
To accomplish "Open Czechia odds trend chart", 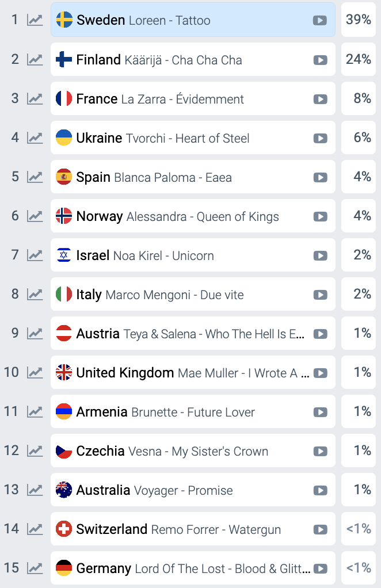I will [35, 451].
